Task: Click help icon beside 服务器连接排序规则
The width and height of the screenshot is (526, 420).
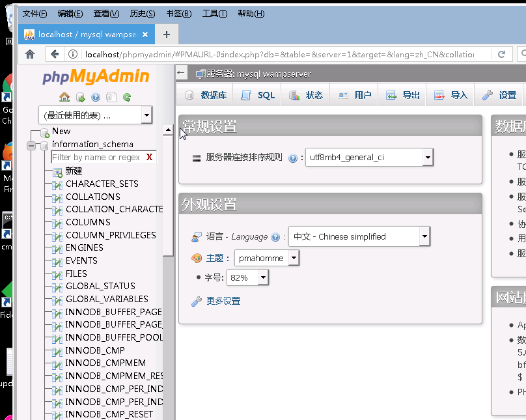Action: coord(293,158)
